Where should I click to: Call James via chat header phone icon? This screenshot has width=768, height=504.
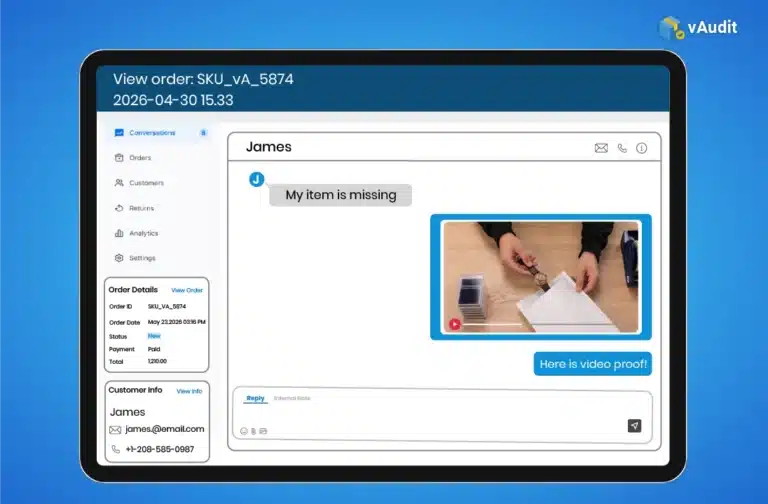pos(622,148)
